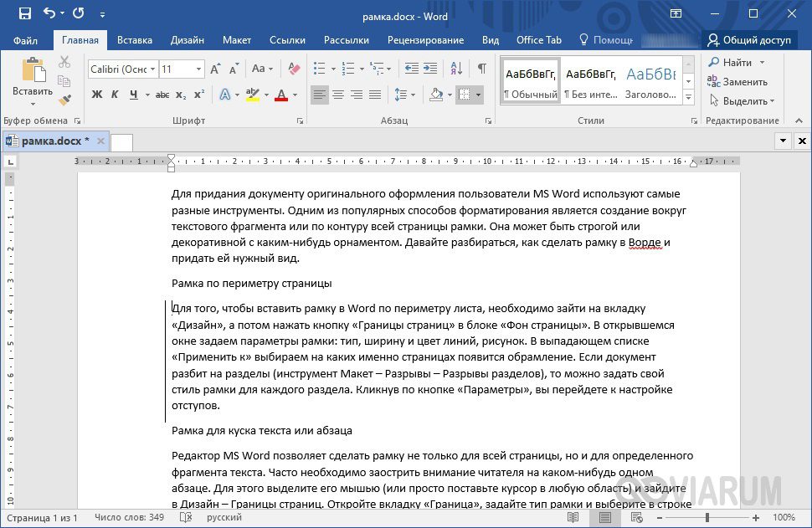Screen dimensions: 812x528
Task: Align the paragraph to the left
Action: [320, 95]
